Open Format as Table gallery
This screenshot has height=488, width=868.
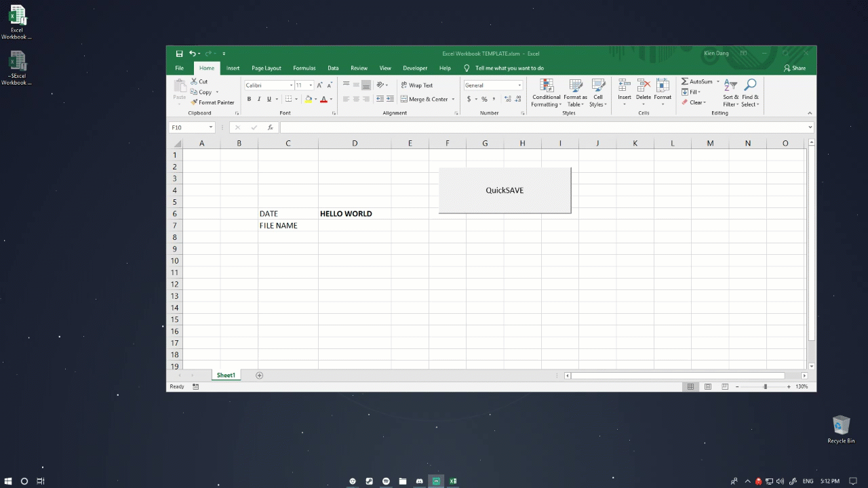(575, 93)
